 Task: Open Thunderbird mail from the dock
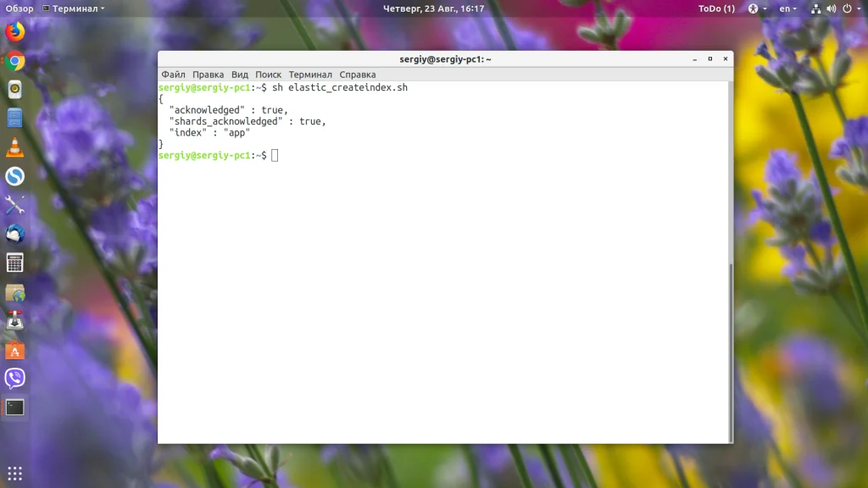click(15, 234)
